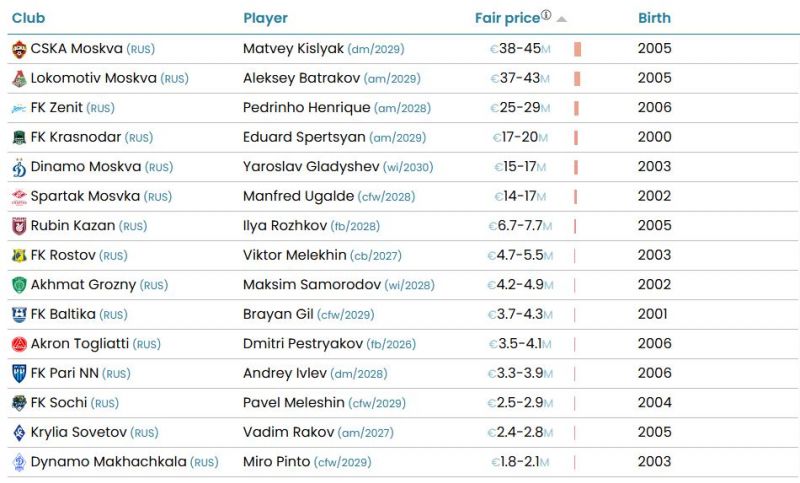
Task: Click the Lokomotiv Moskva club logo
Action: tap(19, 78)
